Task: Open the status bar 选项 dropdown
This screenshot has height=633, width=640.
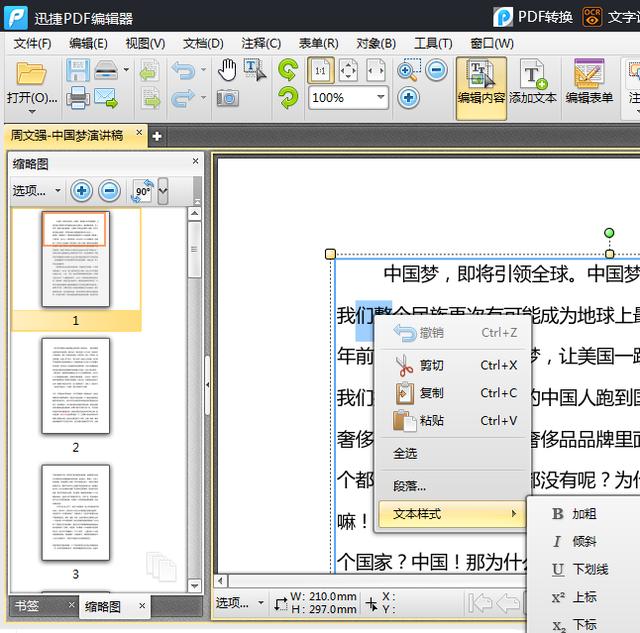Action: (x=240, y=602)
